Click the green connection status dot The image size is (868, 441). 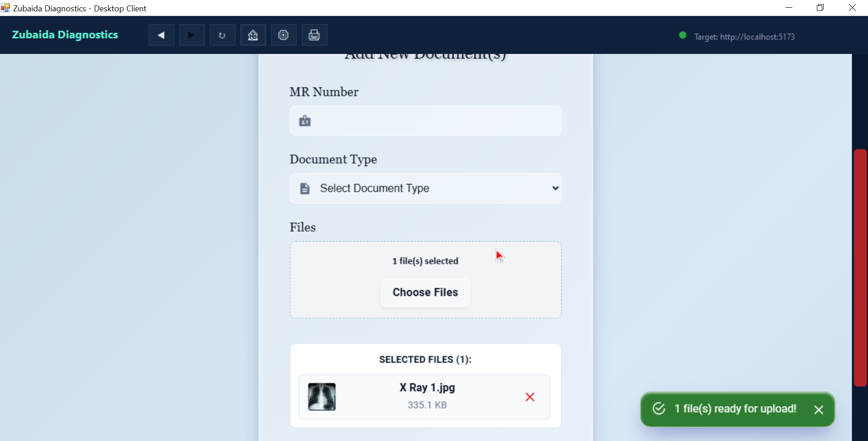point(682,35)
